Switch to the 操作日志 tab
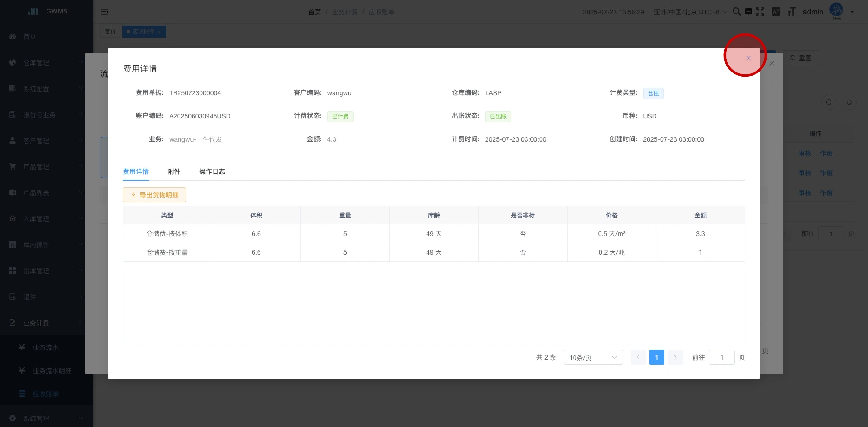 click(x=212, y=171)
